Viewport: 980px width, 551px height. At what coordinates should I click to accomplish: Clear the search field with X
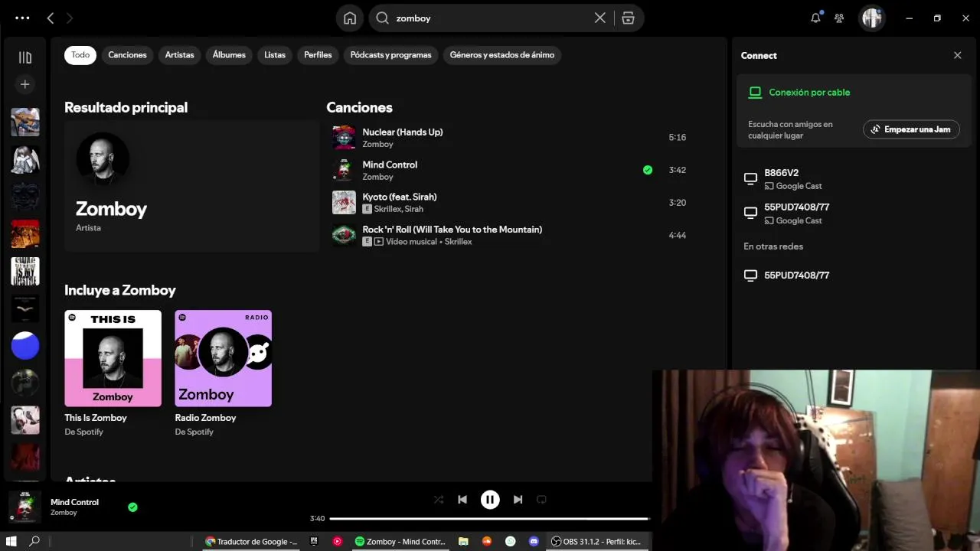coord(600,18)
